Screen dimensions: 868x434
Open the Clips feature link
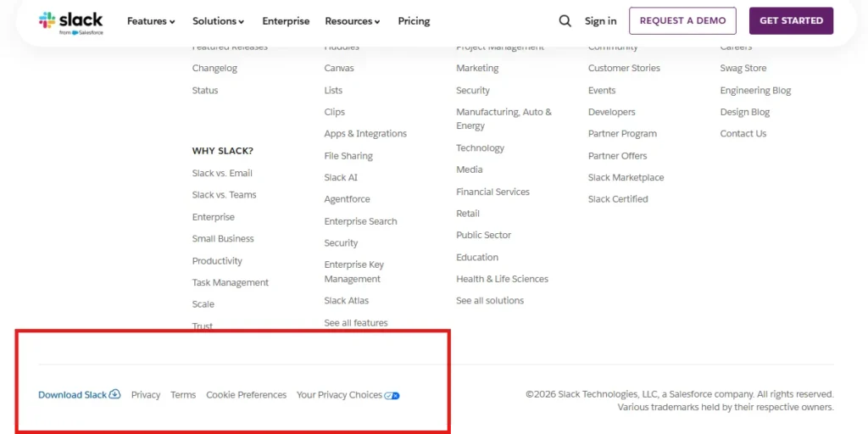coord(334,112)
